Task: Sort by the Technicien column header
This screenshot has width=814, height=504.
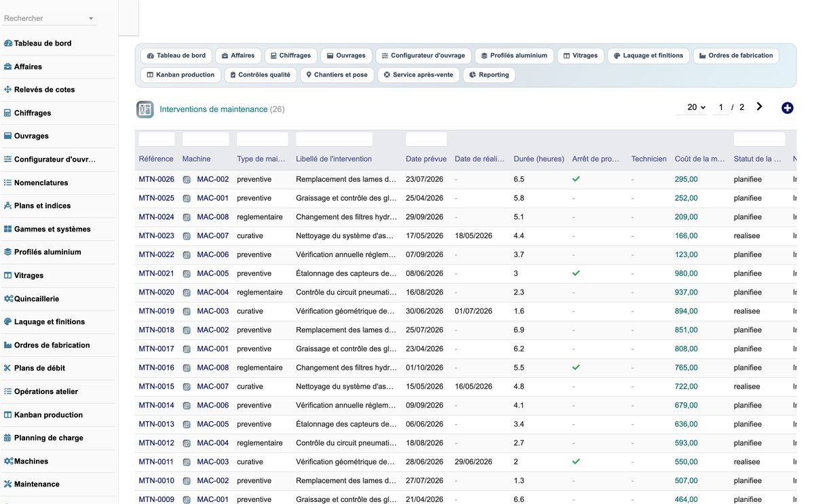Action: [x=649, y=159]
